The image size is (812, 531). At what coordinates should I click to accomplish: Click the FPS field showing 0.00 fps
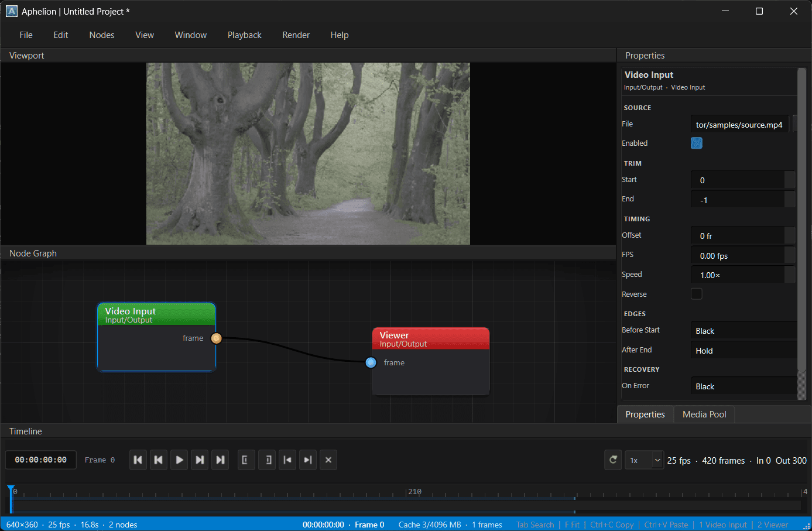tap(738, 255)
